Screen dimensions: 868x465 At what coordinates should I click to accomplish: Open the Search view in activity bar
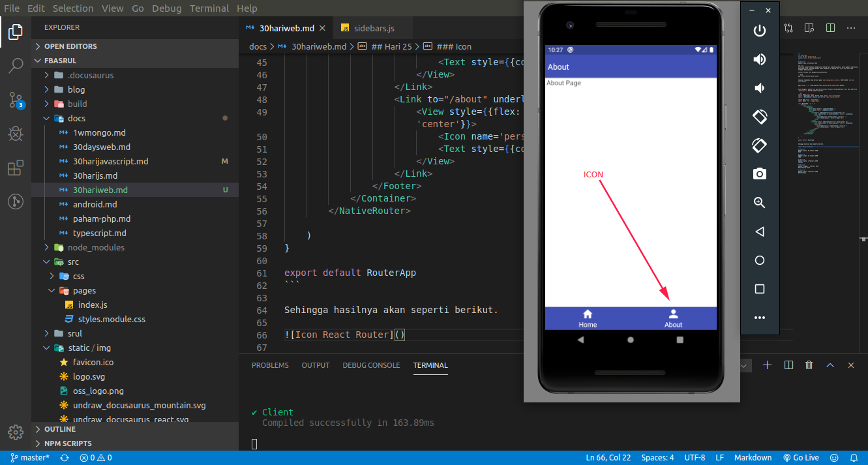click(16, 65)
